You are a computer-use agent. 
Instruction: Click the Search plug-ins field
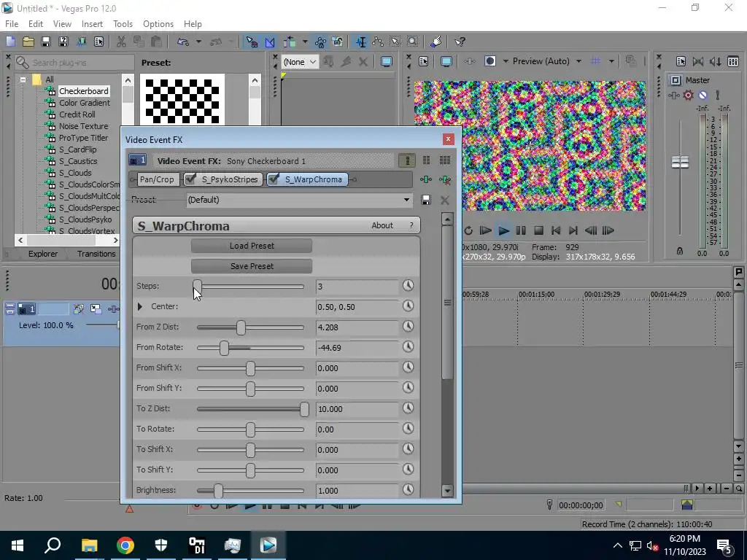[75, 63]
